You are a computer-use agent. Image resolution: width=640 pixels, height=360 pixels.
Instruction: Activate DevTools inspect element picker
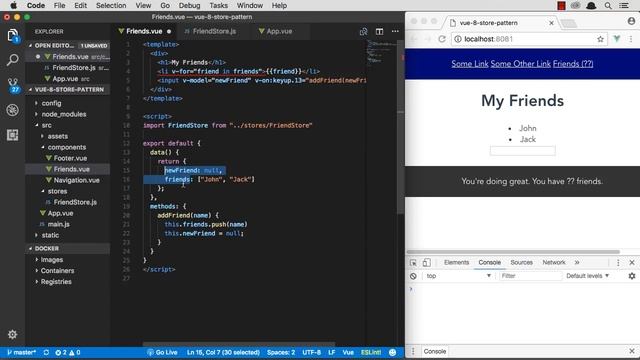point(413,262)
